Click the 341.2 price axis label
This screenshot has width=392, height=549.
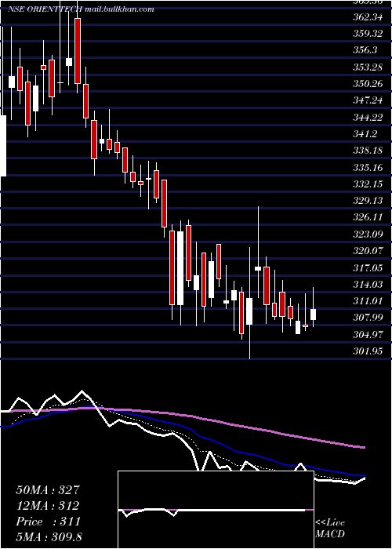365,134
